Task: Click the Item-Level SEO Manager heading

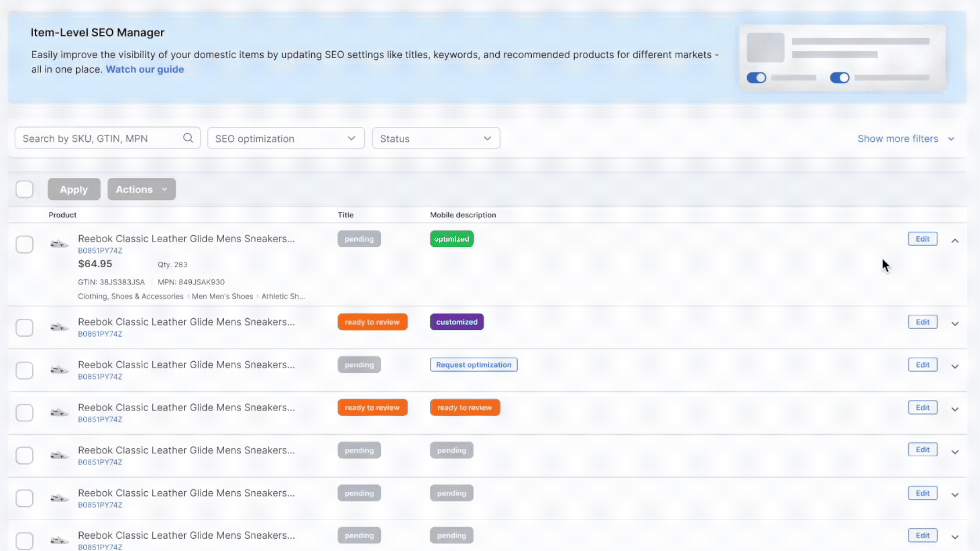Action: pos(97,33)
